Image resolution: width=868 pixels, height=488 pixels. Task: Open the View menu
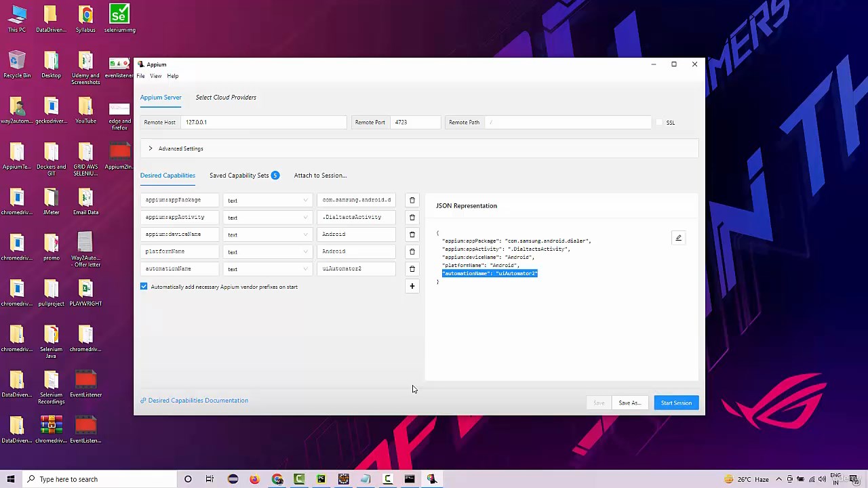tap(156, 76)
